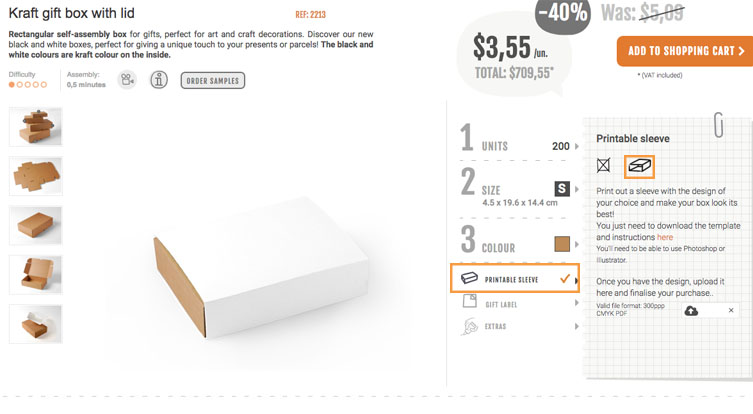Image resolution: width=753 pixels, height=414 pixels.
Task: Expand the Size S selector arrow
Action: point(577,189)
